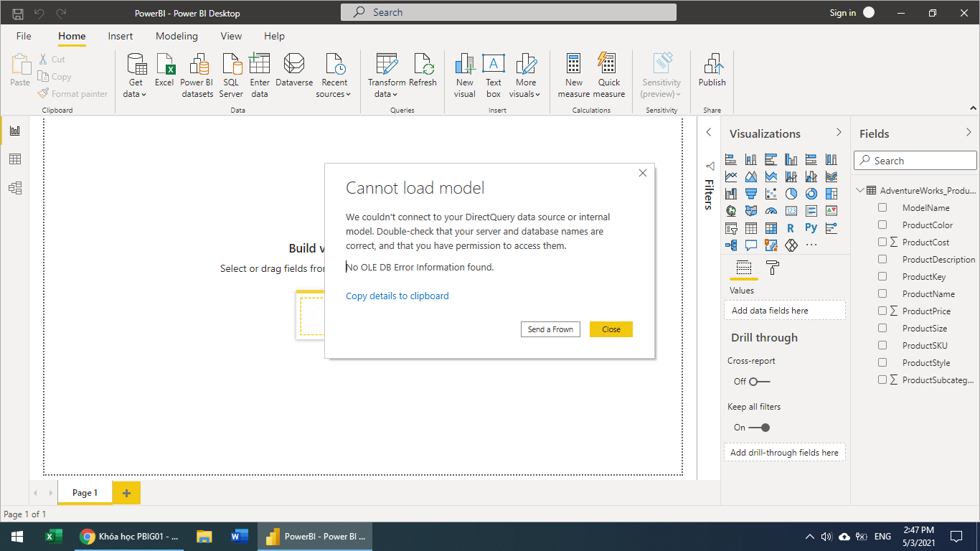Viewport: 980px width, 551px height.
Task: Select the card visual with 123
Action: pos(791,211)
